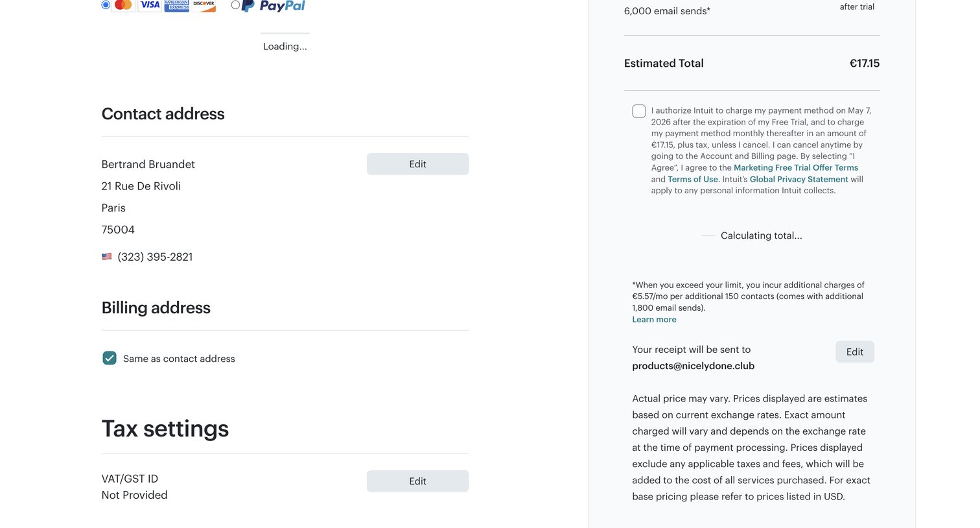Screen dimensions: 980x528
Task: Click the PayPal logo
Action: coord(274,6)
